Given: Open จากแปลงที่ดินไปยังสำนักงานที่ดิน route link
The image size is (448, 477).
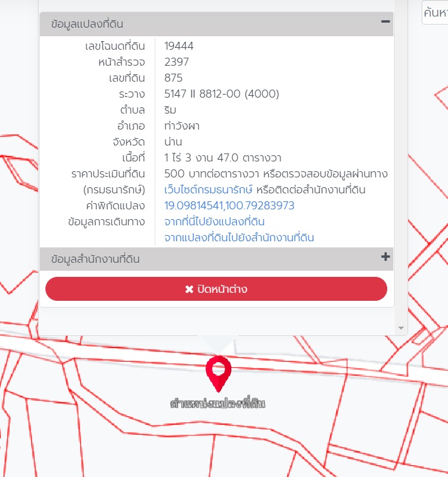Looking at the screenshot, I should (x=239, y=238).
